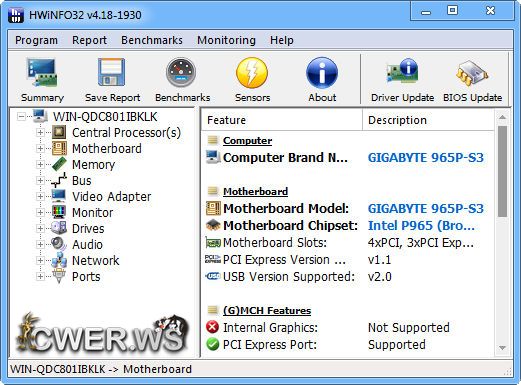Click the Motherboard tree icon
521x385 pixels.
coord(59,148)
